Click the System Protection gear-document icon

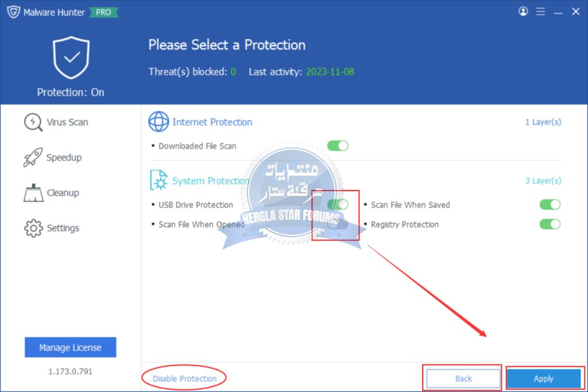tap(158, 180)
